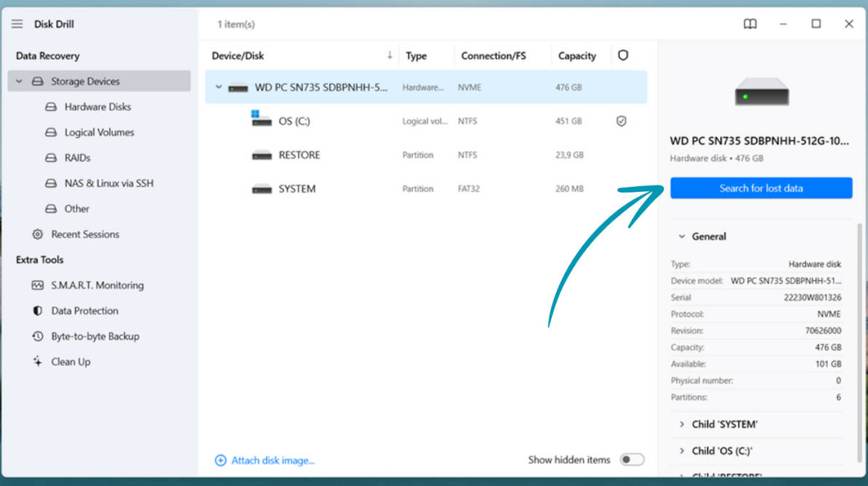The height and width of the screenshot is (486, 868).
Task: Sort by Capacity column header
Action: pos(576,55)
